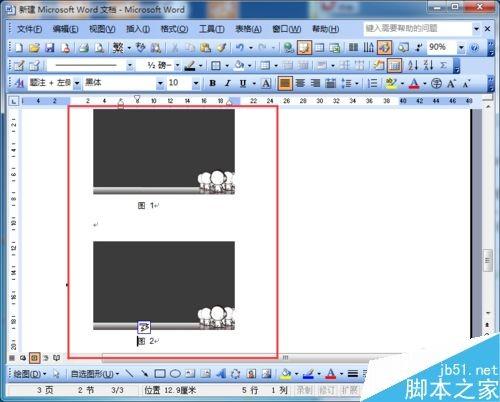The width and height of the screenshot is (500, 402).
Task: Open the line weight ½ 磅 dropdown
Action: pyautogui.click(x=177, y=65)
